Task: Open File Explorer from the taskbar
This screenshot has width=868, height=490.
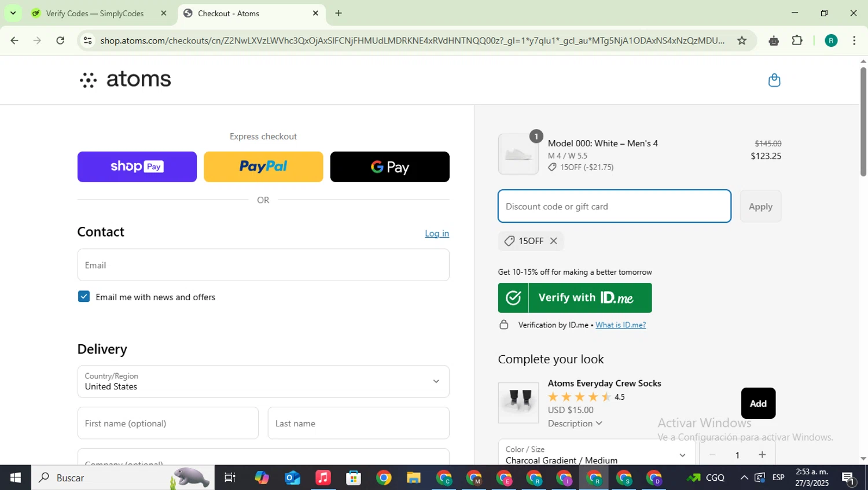Action: click(x=413, y=478)
